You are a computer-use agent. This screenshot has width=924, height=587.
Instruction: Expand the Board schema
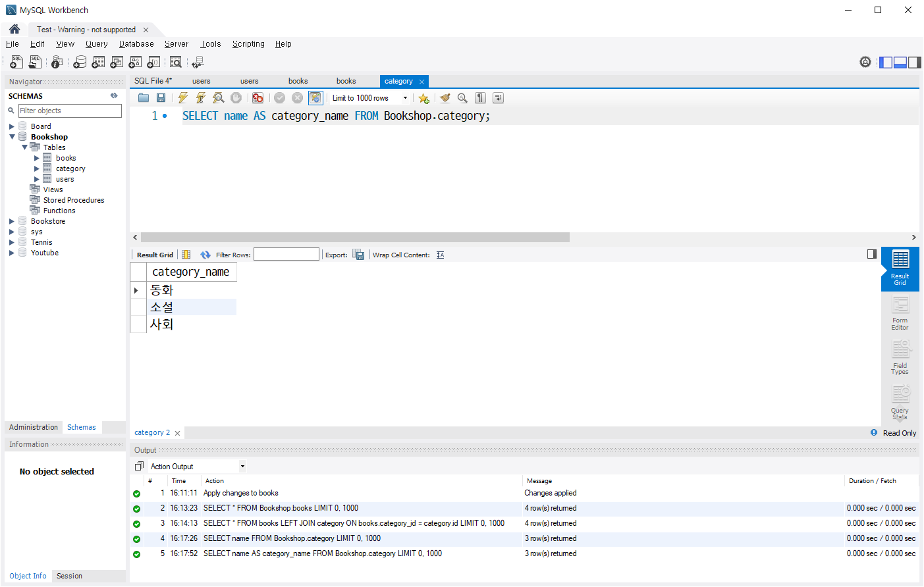coord(12,126)
